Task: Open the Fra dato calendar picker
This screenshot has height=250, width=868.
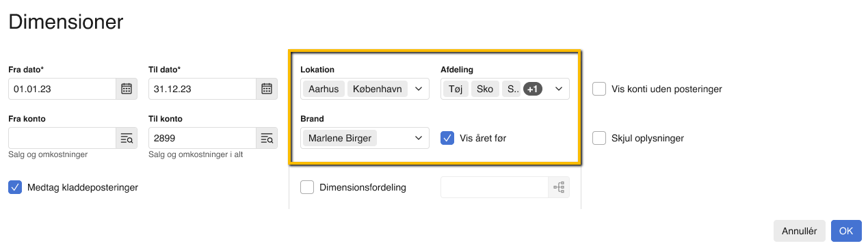Action: pos(127,89)
